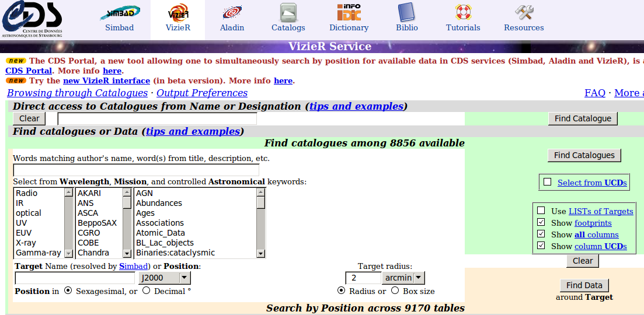Toggle Show column UCDs checkbox
The width and height of the screenshot is (644, 315).
(541, 246)
